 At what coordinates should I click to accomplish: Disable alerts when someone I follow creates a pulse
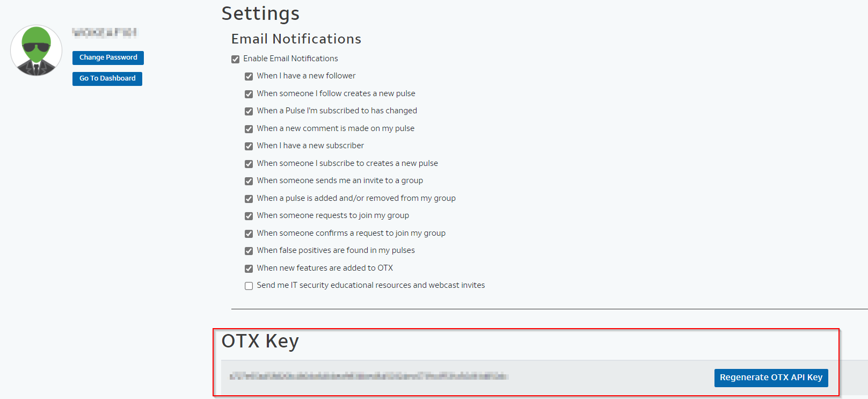point(249,94)
